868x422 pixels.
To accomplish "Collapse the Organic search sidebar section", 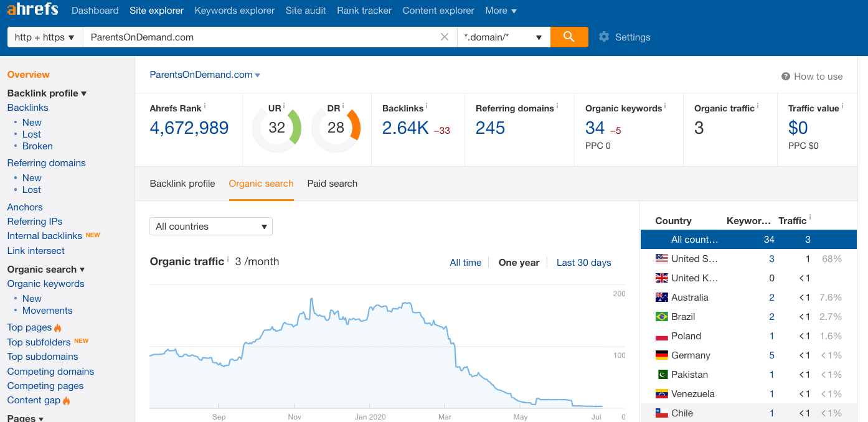I will [x=46, y=270].
